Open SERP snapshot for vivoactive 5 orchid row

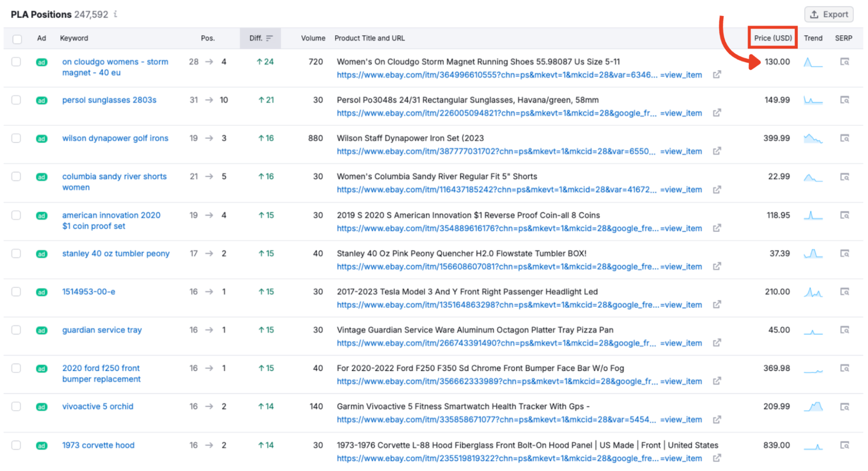coord(844,407)
